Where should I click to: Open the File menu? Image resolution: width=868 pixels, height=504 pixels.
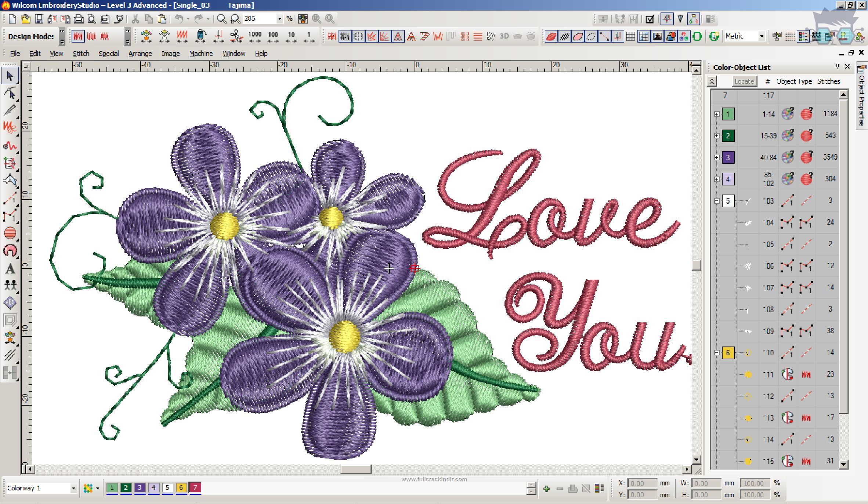pos(15,54)
